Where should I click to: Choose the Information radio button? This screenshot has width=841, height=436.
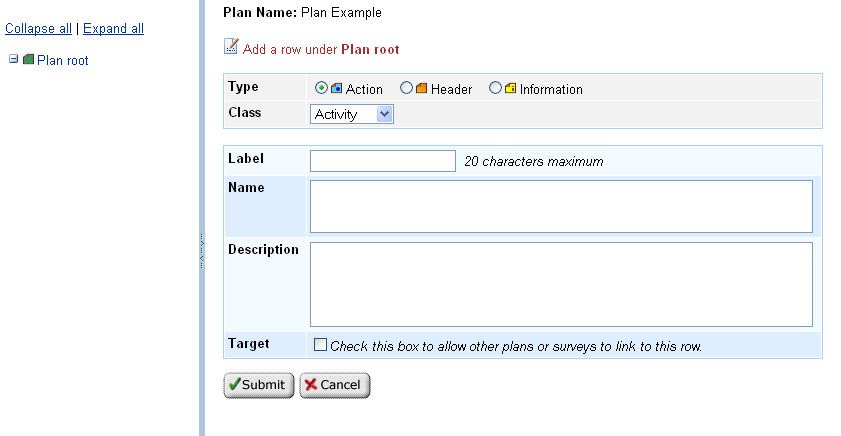click(x=495, y=88)
